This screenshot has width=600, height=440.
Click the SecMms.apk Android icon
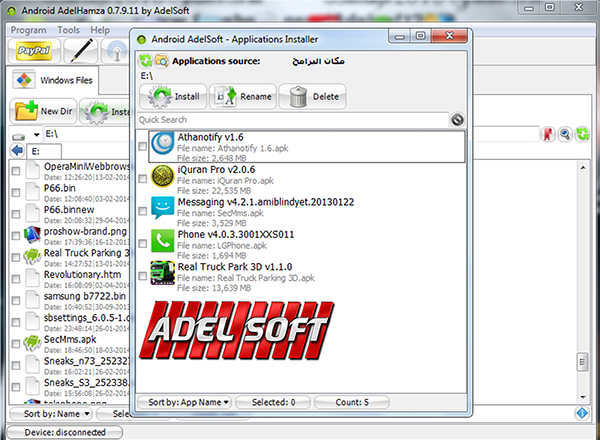tap(32, 343)
